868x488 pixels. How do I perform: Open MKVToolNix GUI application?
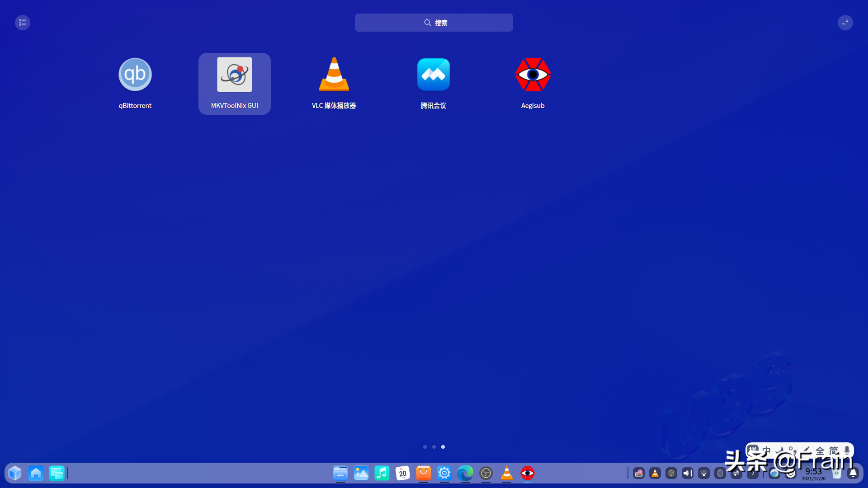tap(234, 84)
